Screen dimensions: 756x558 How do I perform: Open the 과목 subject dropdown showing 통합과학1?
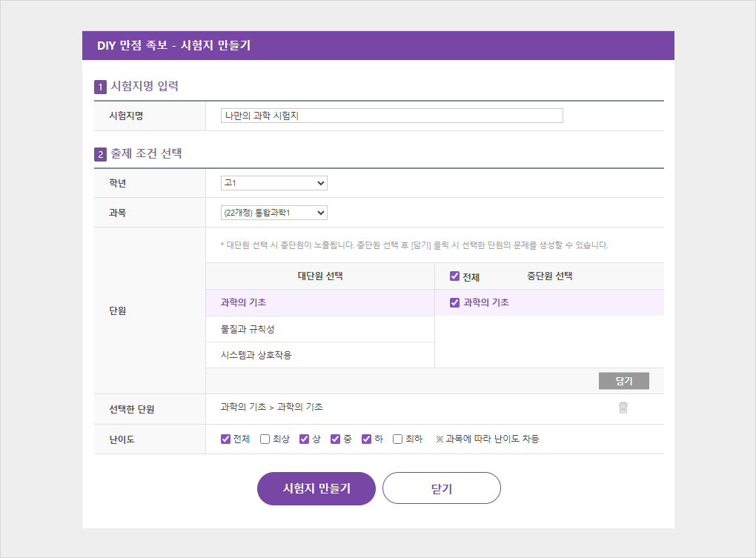pos(273,213)
